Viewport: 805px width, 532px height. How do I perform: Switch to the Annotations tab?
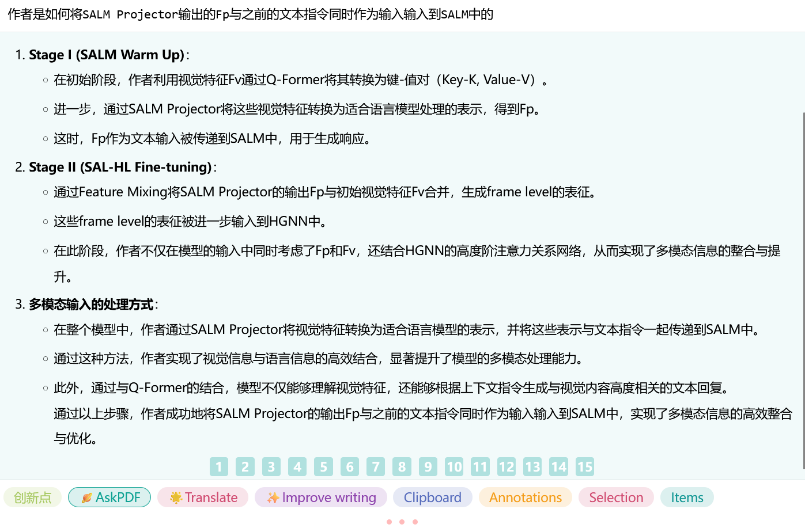(525, 497)
